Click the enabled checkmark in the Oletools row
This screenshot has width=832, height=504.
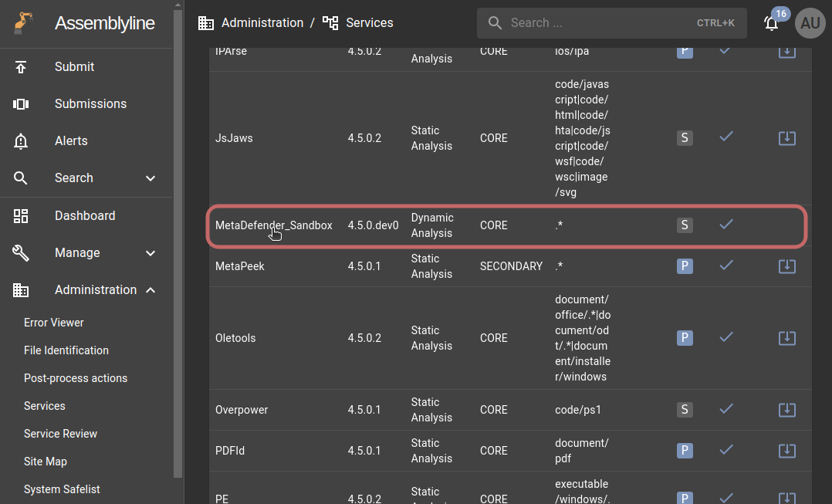726,337
